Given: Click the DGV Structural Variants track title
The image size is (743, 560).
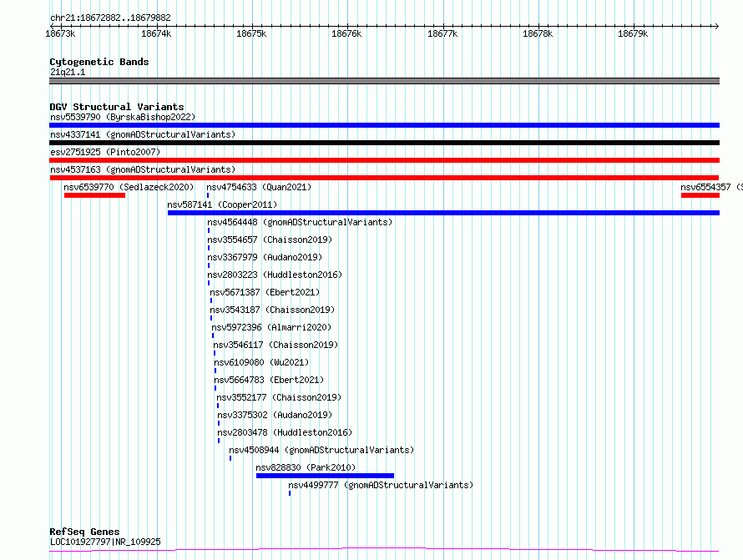Looking at the screenshot, I should (x=117, y=107).
